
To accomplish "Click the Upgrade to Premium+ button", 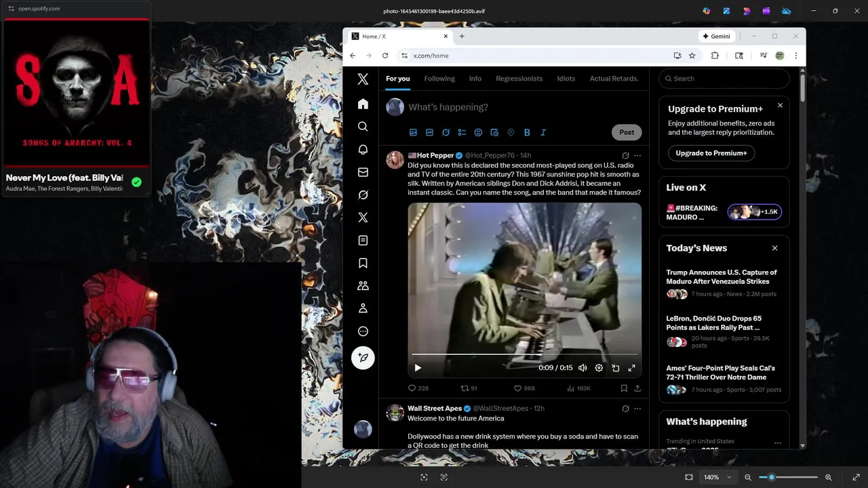I will 711,153.
